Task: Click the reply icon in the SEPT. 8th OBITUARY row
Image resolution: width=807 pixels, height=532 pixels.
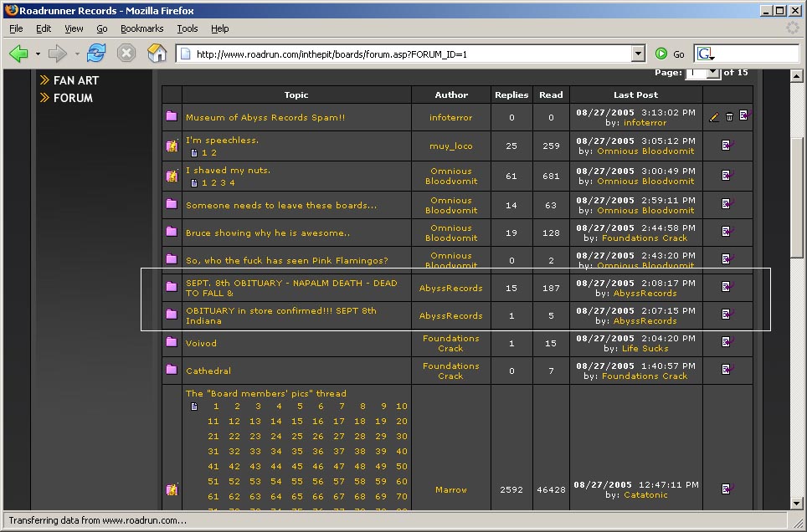Action: (x=727, y=287)
